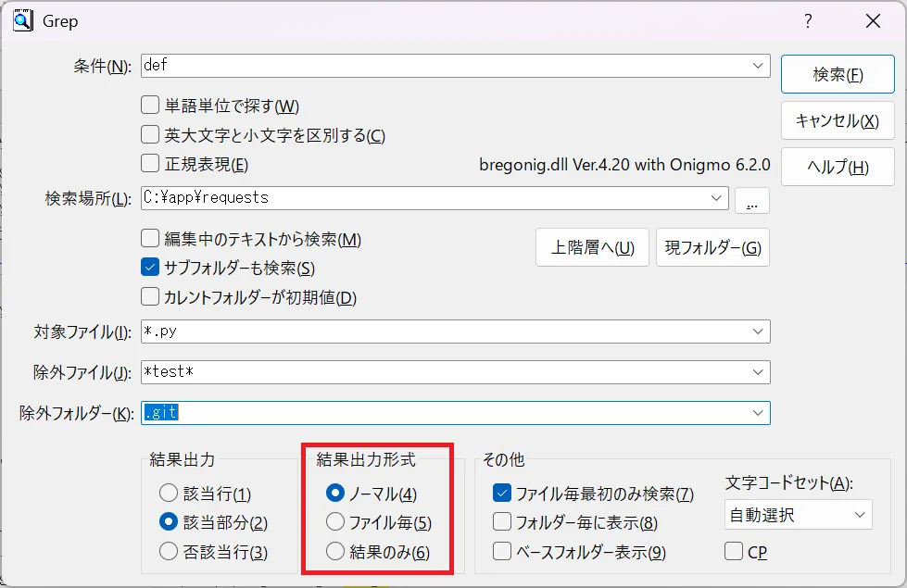Click the browse folder ellipsis button

[751, 199]
